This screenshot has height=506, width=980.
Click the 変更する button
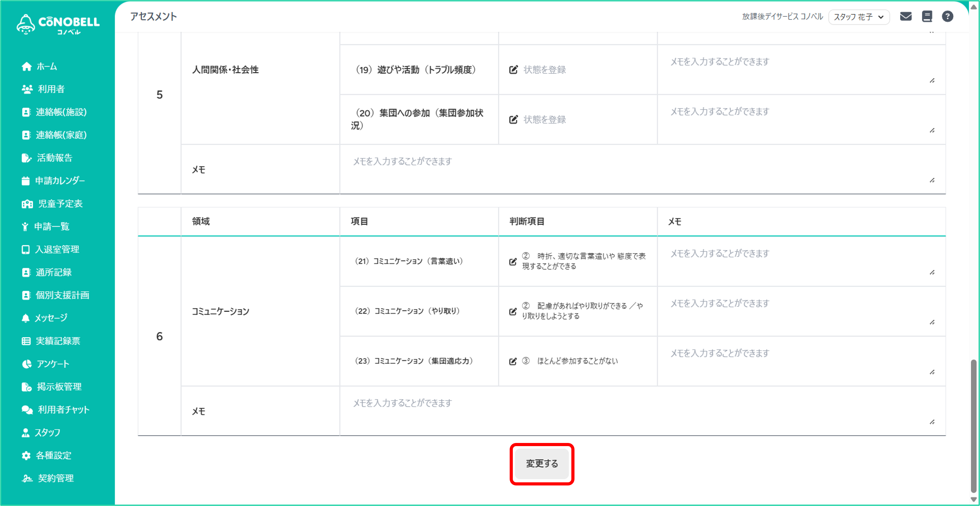[x=542, y=464]
